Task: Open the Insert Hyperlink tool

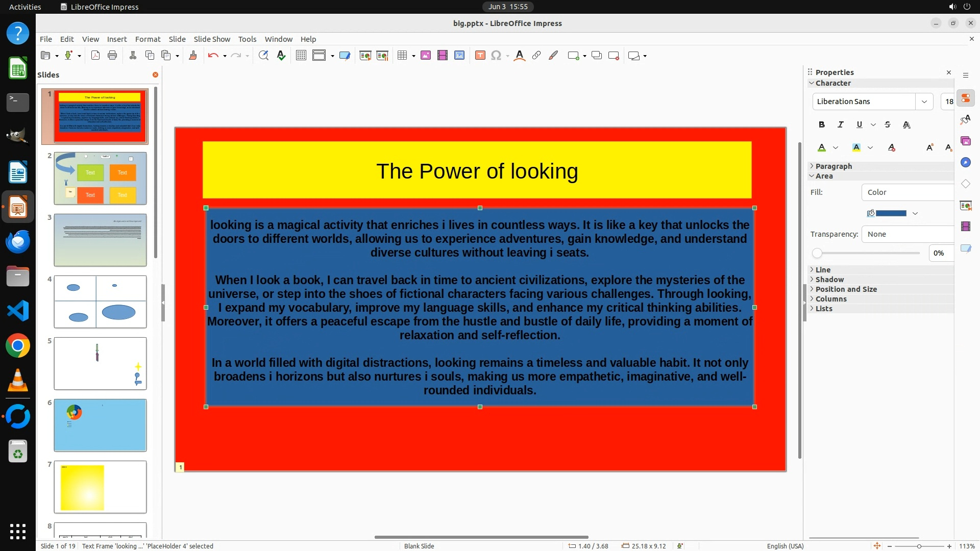Action: (536, 56)
